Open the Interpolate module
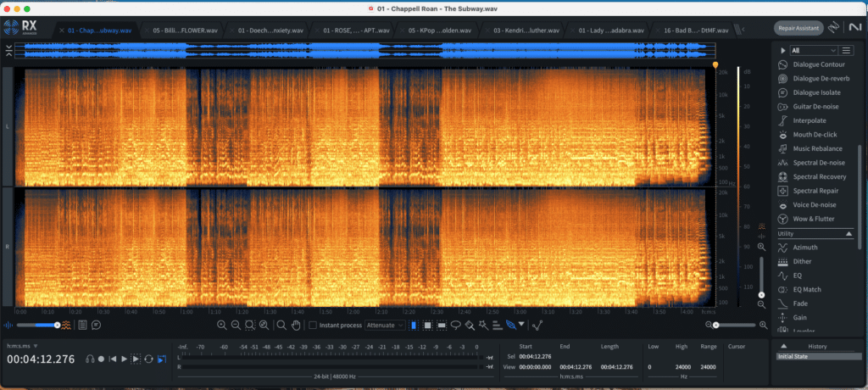 [x=802, y=120]
